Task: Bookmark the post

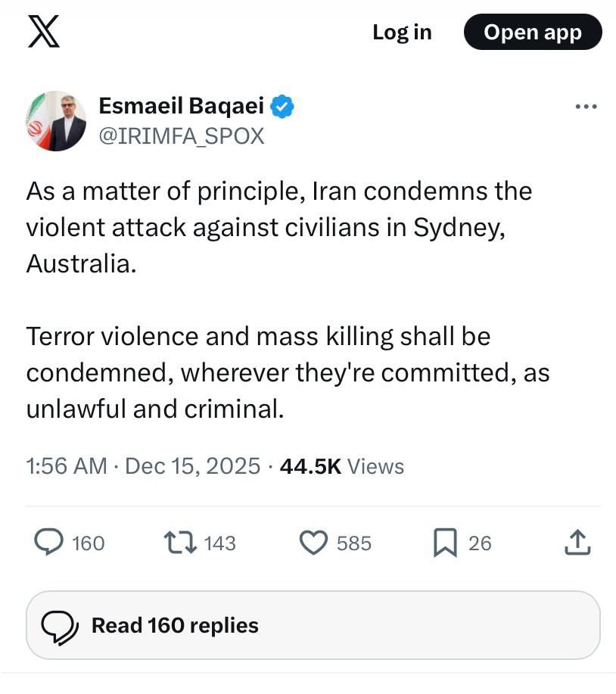Action: pos(444,543)
